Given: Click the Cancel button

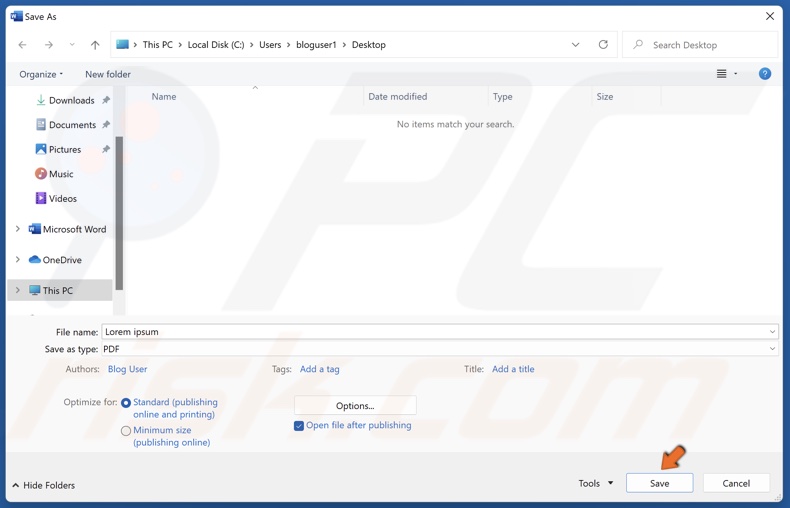Looking at the screenshot, I should (x=736, y=483).
